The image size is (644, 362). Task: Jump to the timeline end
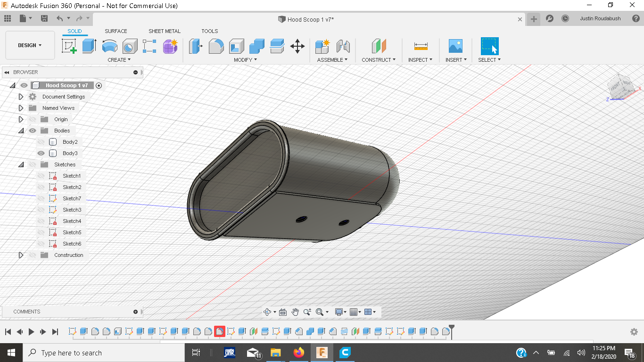[x=55, y=332]
